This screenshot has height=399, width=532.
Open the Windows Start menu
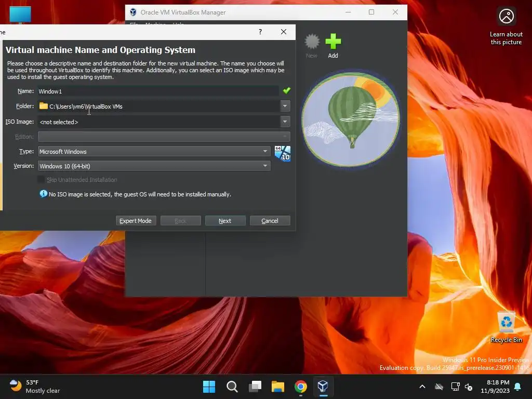point(209,387)
